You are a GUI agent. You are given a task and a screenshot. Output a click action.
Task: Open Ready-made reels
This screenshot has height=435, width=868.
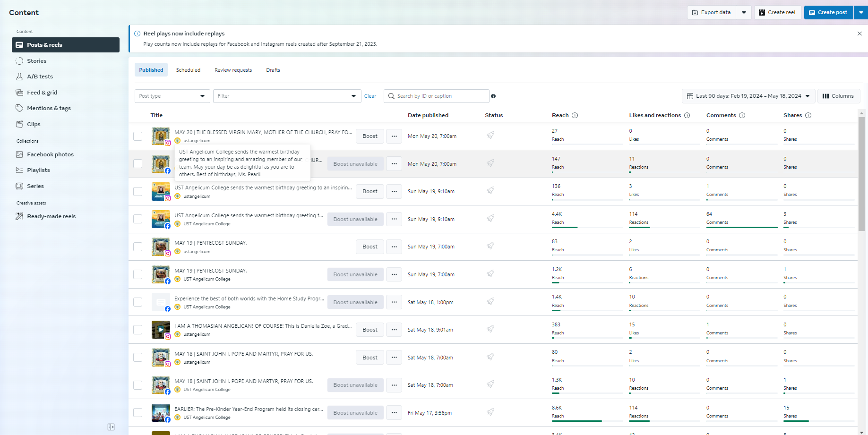(51, 216)
